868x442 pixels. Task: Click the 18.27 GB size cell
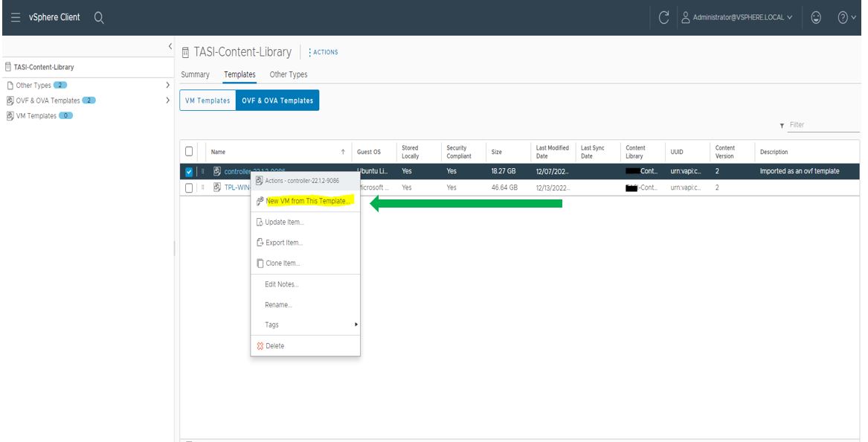[504, 172]
